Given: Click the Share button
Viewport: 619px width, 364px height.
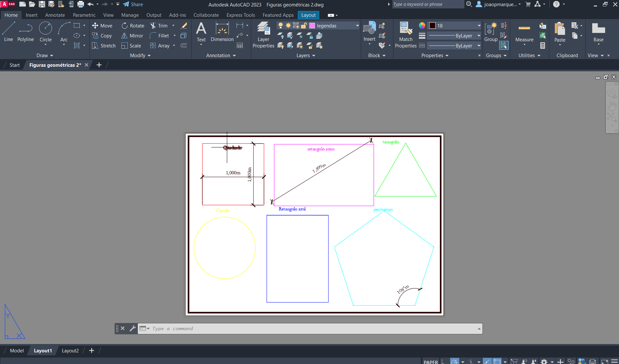Looking at the screenshot, I should 133,5.
